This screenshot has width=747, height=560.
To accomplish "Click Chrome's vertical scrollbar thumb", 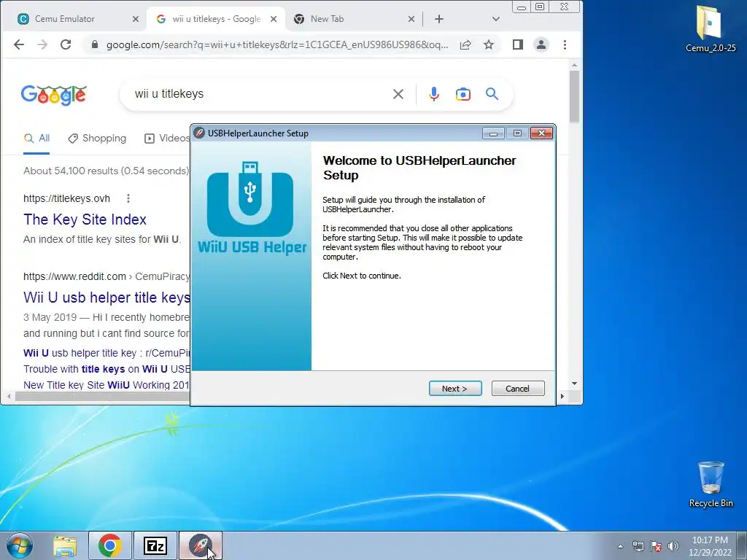I will point(574,97).
